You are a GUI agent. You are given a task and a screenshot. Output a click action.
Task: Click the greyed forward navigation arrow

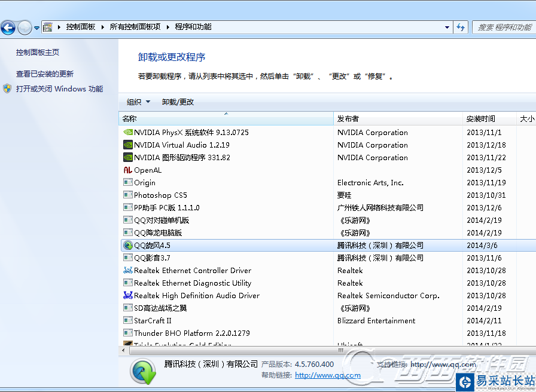pos(25,27)
